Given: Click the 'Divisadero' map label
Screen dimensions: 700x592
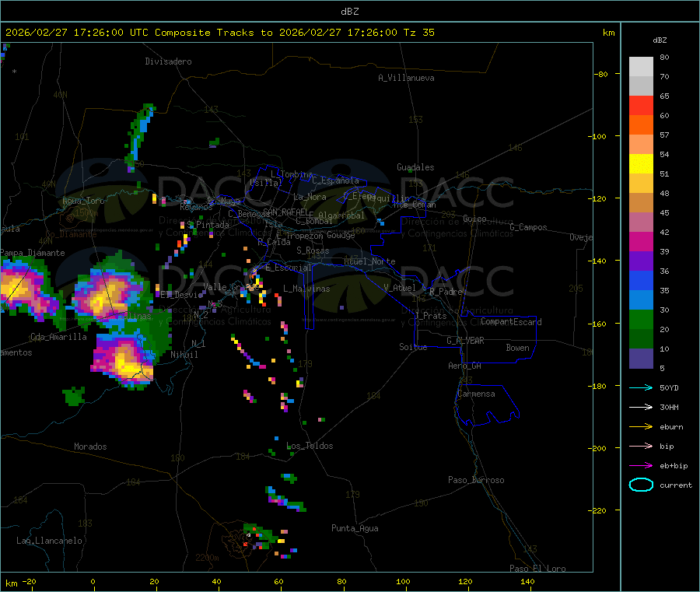Looking at the screenshot, I should point(168,61).
